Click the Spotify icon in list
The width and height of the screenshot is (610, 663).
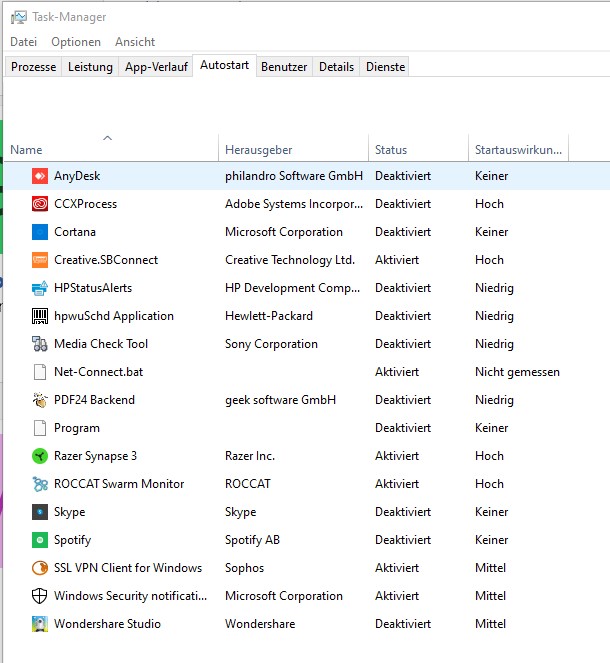click(x=40, y=540)
